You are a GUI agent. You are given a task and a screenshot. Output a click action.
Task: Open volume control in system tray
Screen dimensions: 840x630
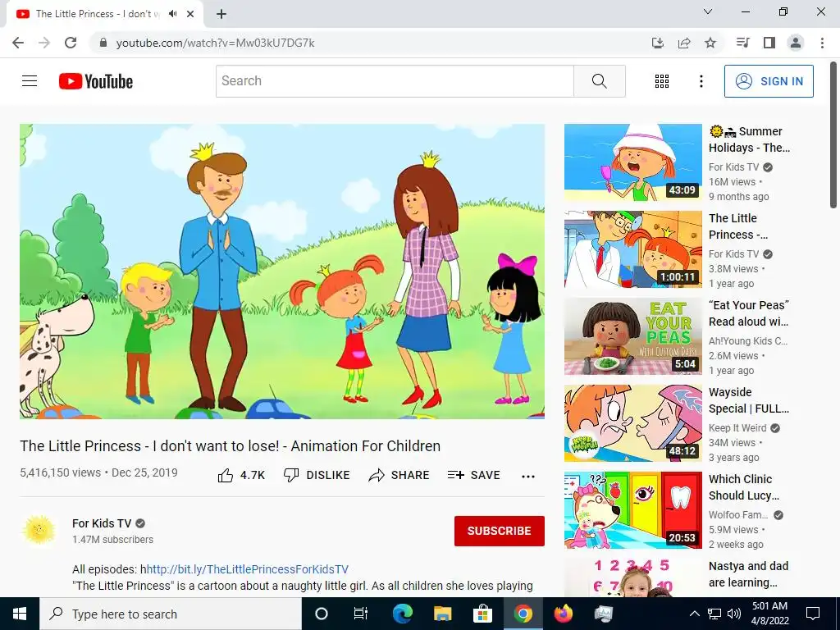pyautogui.click(x=734, y=614)
